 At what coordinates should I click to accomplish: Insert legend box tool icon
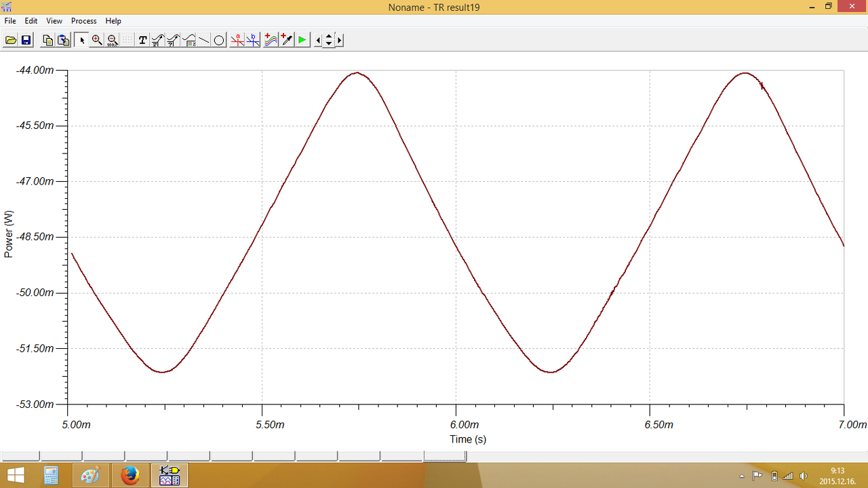point(189,40)
